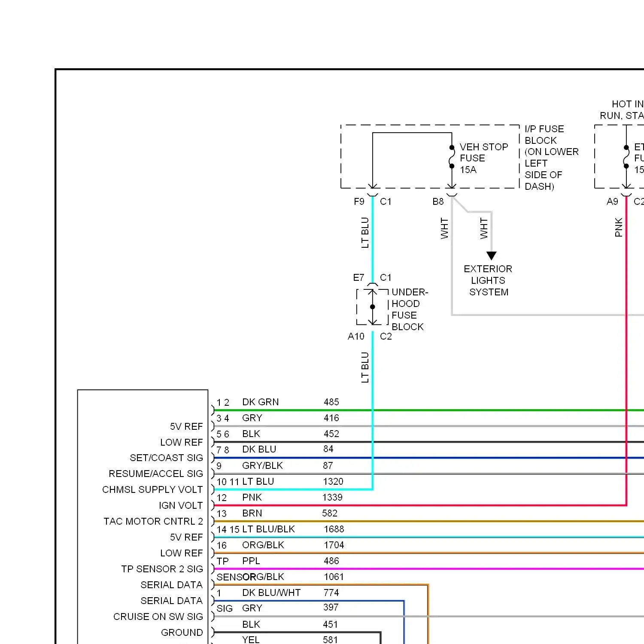This screenshot has width=644, height=644.
Task: Click the VEH STOP FUSE 15A label
Action: (x=484, y=158)
